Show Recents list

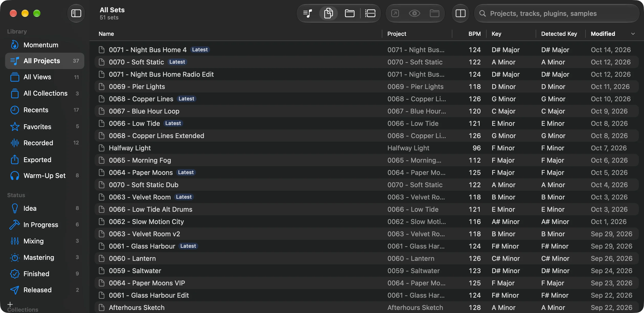pos(45,110)
